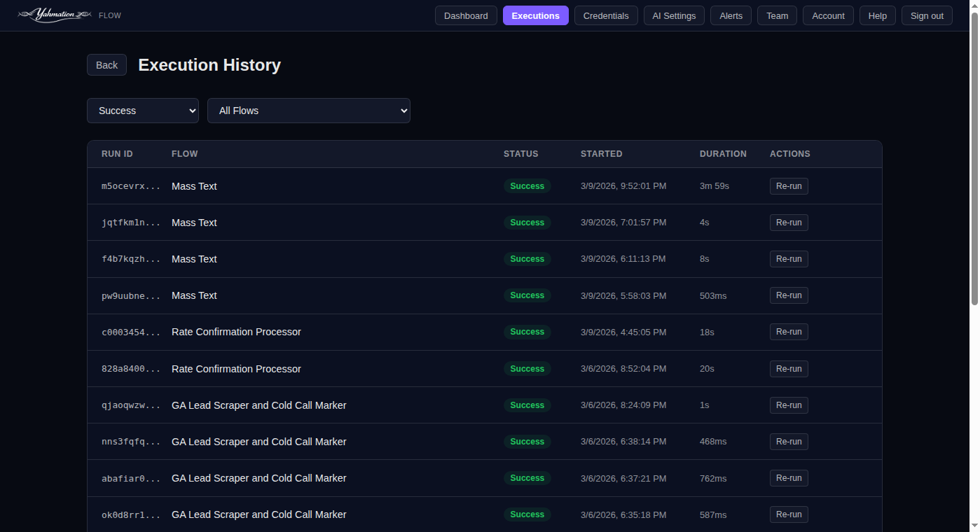Open the Alerts page
The height and width of the screenshot is (532, 980).
click(731, 15)
